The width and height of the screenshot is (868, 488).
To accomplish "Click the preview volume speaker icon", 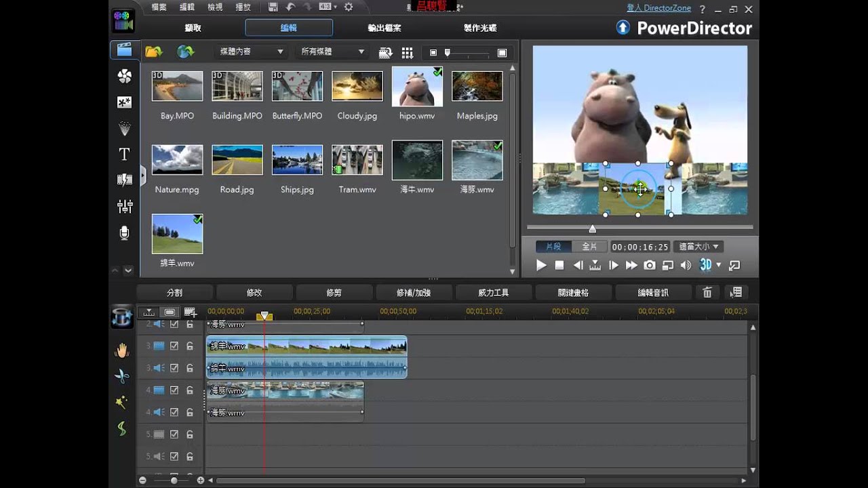I will click(x=686, y=265).
